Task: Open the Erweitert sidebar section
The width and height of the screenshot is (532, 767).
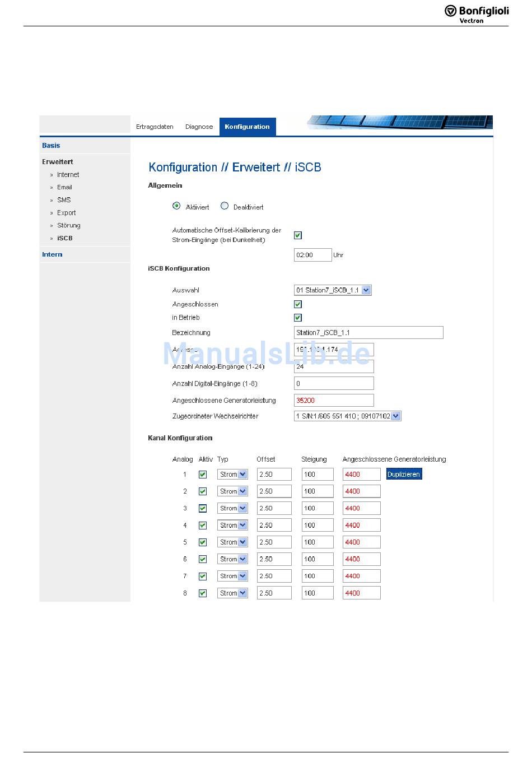Action: 58,161
